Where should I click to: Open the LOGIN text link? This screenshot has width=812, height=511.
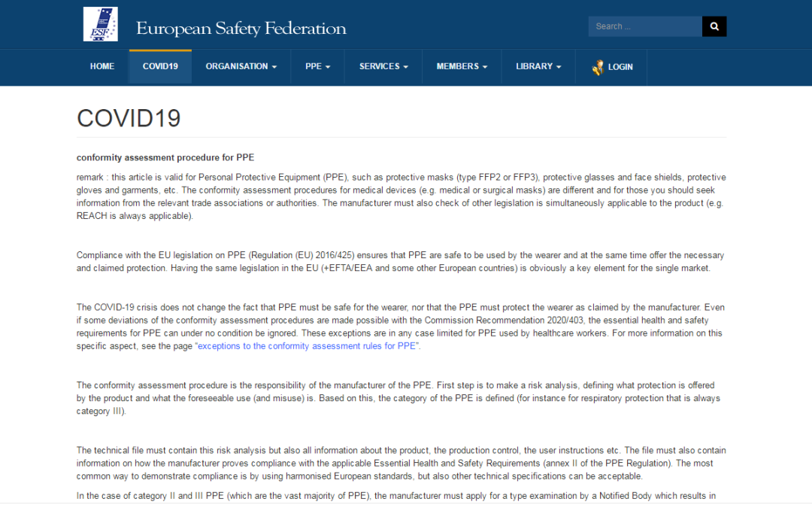coord(620,67)
